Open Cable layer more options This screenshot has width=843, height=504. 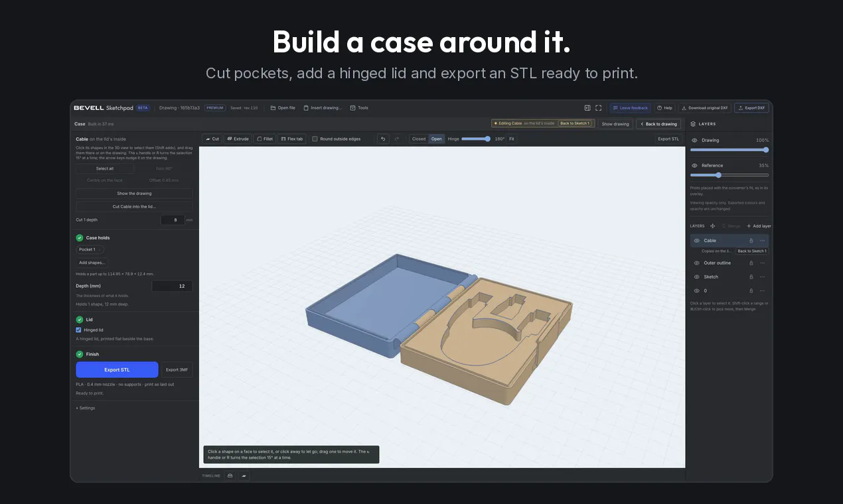762,241
